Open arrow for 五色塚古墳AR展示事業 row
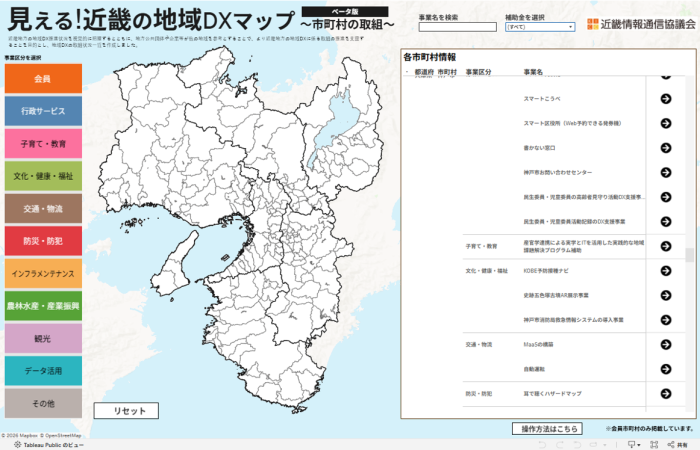This screenshot has height=450, width=700. click(x=666, y=295)
